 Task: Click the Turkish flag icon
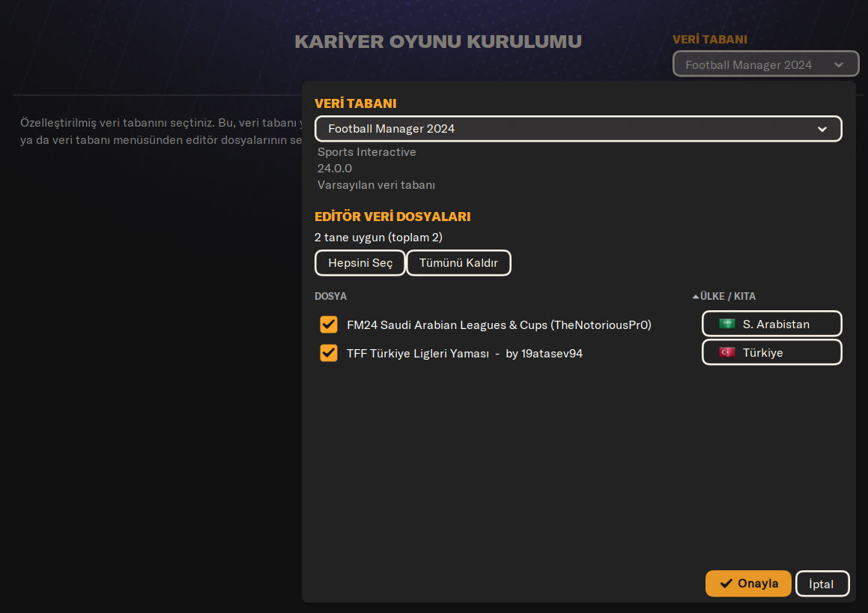pos(726,352)
